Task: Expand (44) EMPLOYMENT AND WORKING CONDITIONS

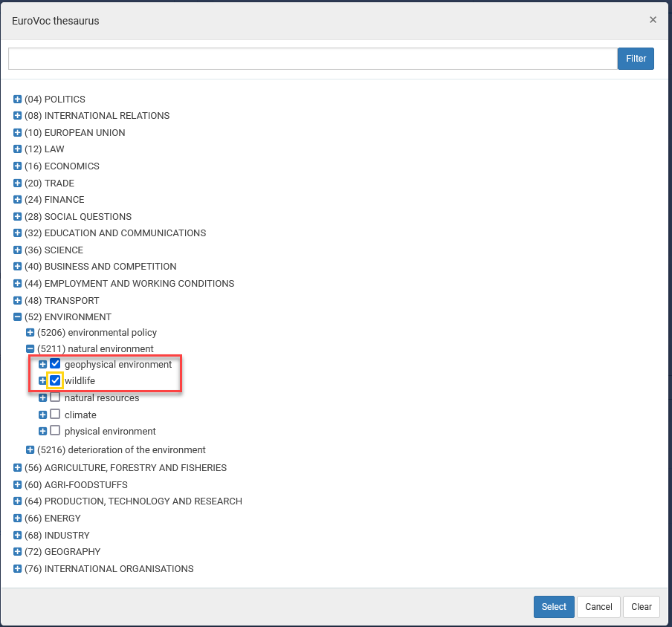Action: (17, 283)
